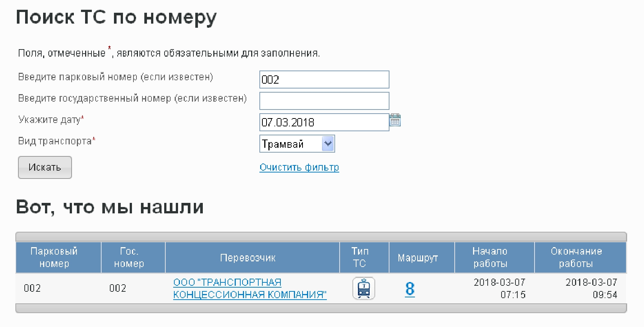Click the Маршрут column header
The height and width of the screenshot is (327, 644).
(418, 258)
